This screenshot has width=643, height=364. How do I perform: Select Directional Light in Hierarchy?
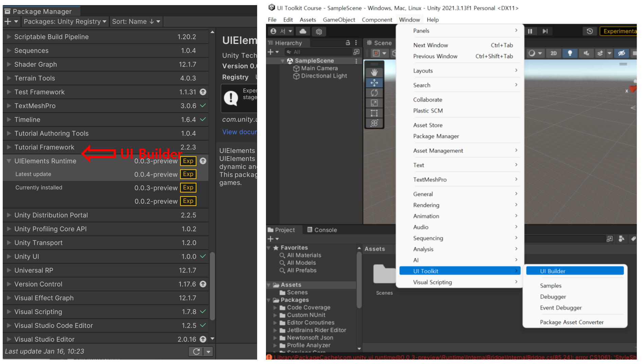click(x=324, y=76)
